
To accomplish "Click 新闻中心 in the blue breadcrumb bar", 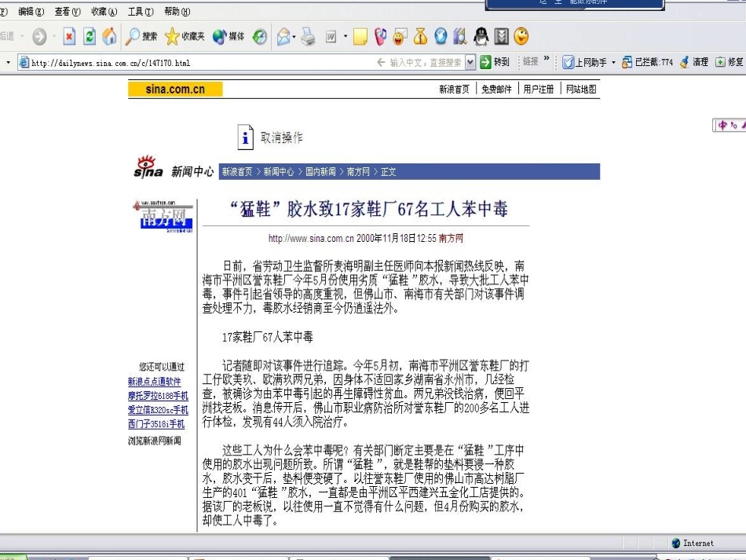I will coord(278,172).
